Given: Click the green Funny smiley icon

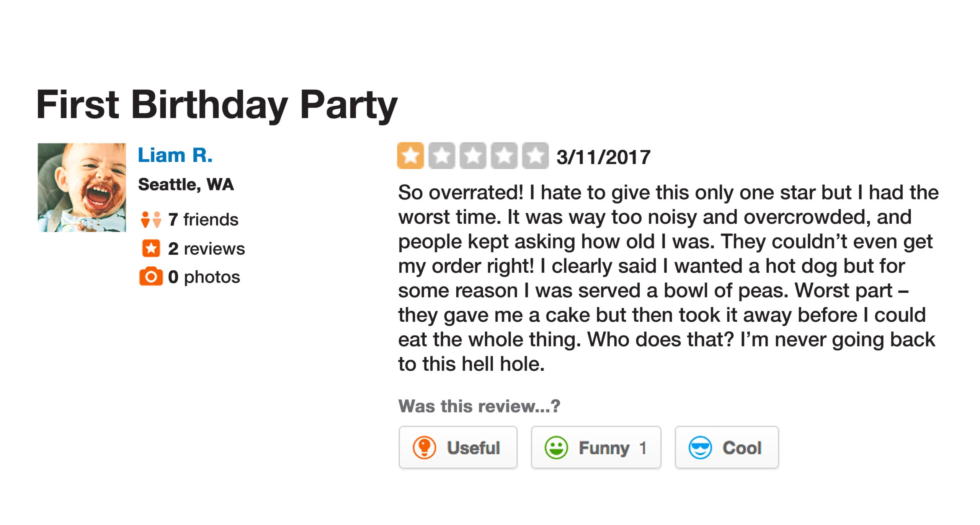Looking at the screenshot, I should pyautogui.click(x=556, y=447).
